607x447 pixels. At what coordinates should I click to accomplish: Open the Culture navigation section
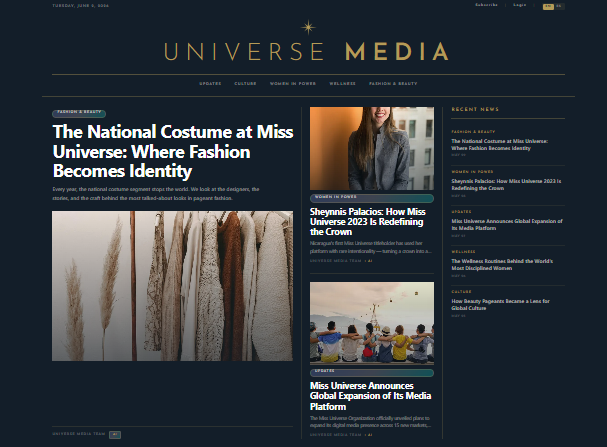click(x=245, y=84)
